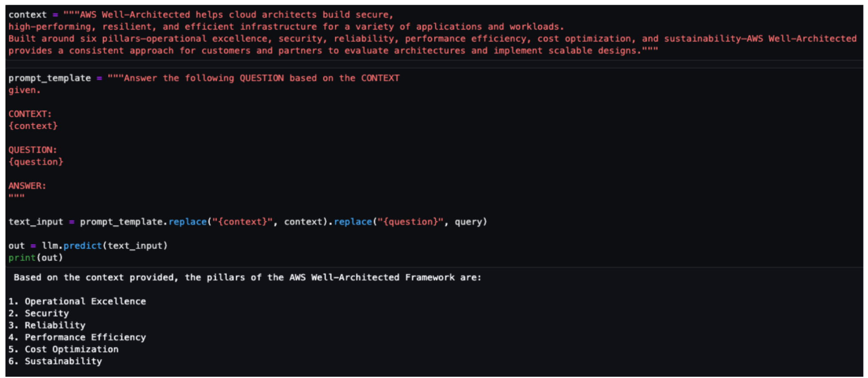Screen dimensions: 868x378
Task: Click output item 2, Security
Action: pos(39,314)
